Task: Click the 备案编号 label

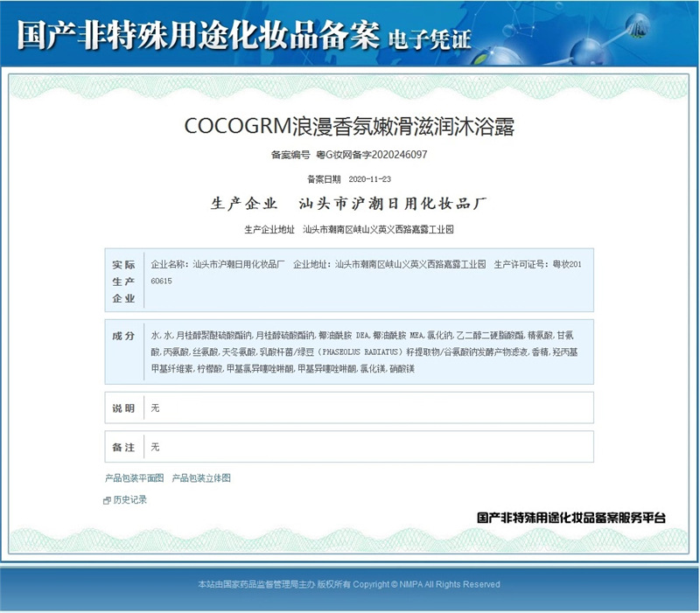Action: pyautogui.click(x=290, y=155)
